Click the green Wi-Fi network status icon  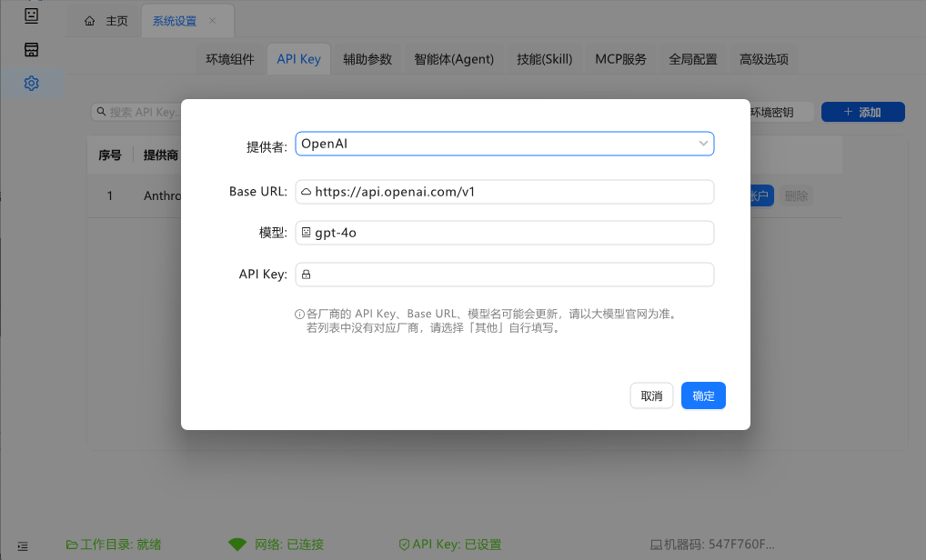coord(237,545)
